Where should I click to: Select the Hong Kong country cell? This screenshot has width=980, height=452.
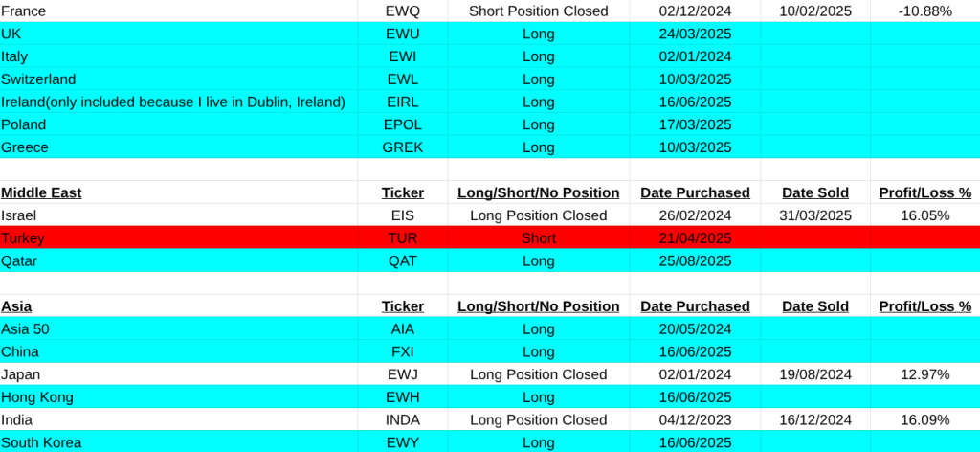(x=37, y=397)
